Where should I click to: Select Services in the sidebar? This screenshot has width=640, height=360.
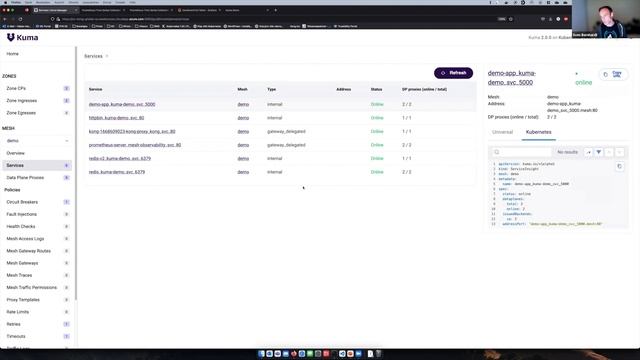coord(37,166)
